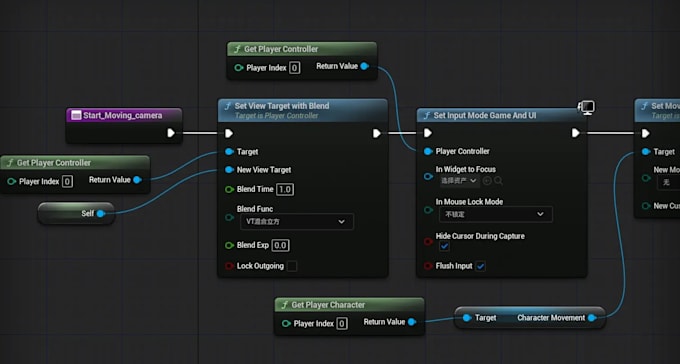Click the Hide Cursor During Capture red pin

(428, 241)
